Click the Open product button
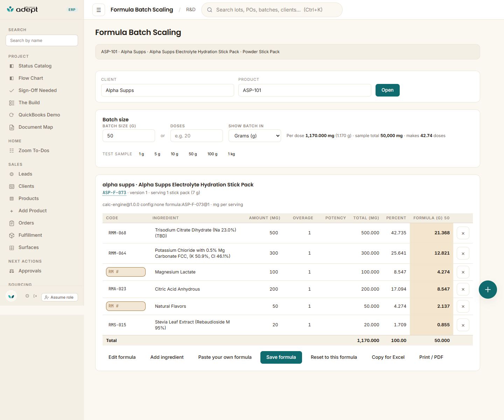 [387, 90]
